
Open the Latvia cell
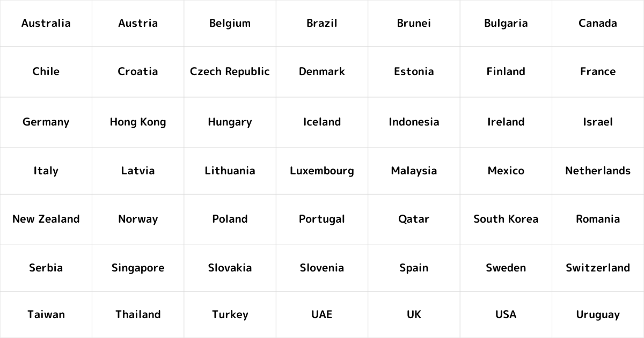pos(138,171)
